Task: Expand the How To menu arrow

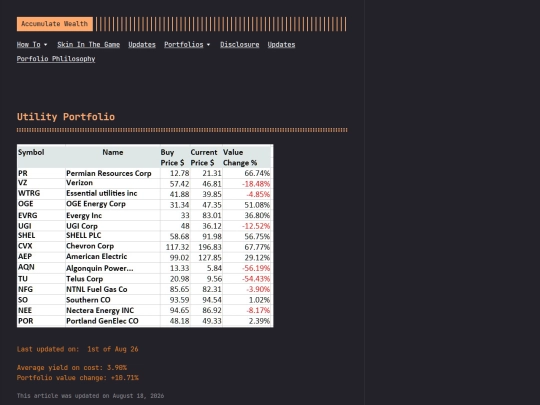Action: pyautogui.click(x=45, y=45)
